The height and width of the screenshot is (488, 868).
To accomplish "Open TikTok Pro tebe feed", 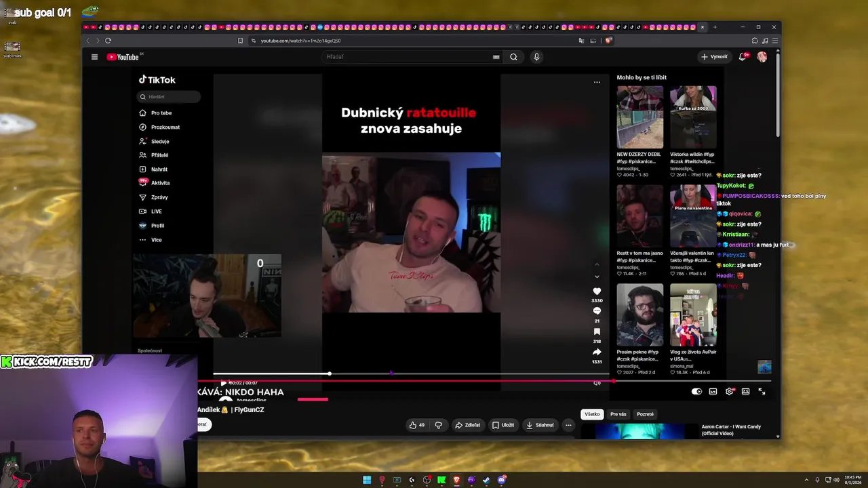I will [161, 113].
